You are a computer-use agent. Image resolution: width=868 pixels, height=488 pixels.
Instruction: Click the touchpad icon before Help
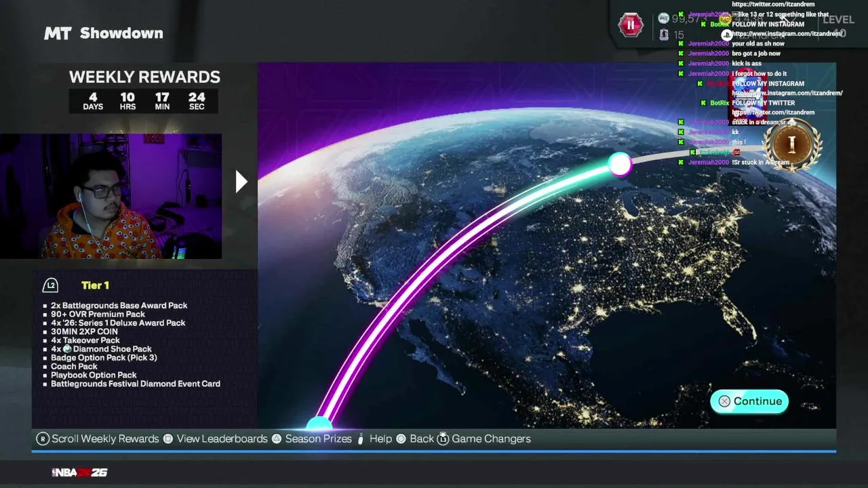point(361,439)
